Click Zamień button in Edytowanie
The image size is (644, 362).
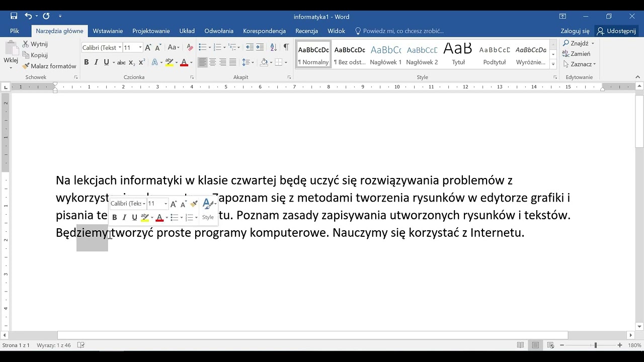[577, 54]
